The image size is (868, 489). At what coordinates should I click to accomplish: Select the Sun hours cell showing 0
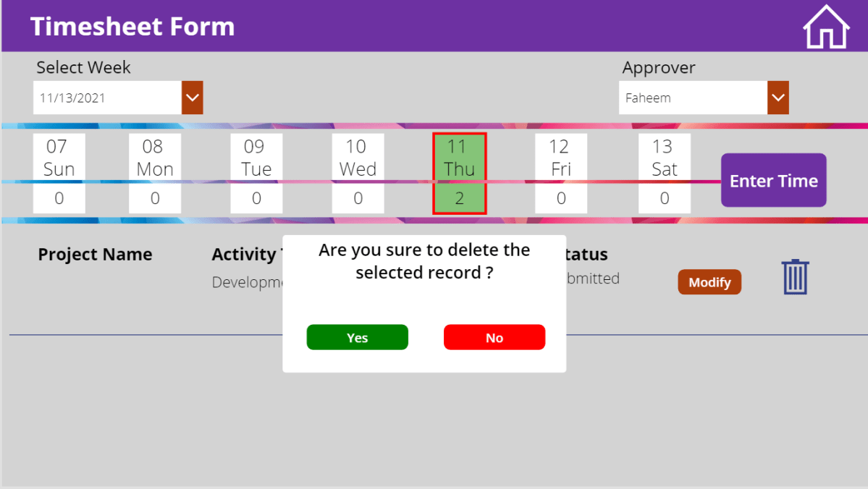coord(59,197)
